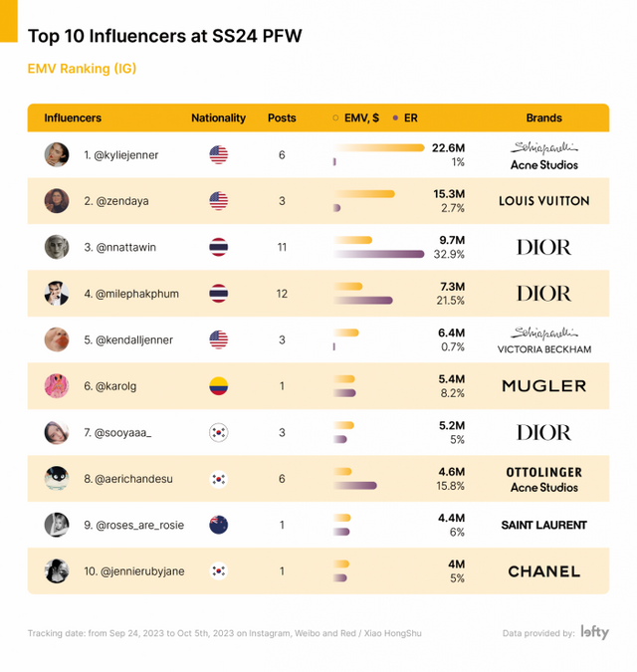Screen dimensions: 637x672
Task: Click the South Korea flag beside @sooyaaa_
Action: point(219,432)
